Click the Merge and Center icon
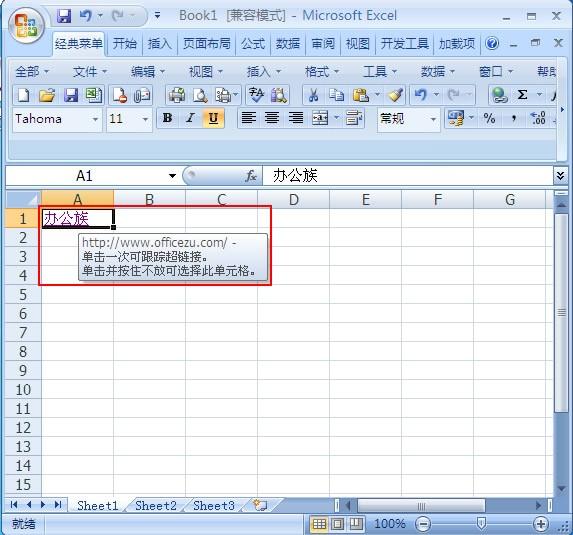Image resolution: width=573 pixels, height=535 pixels. (320, 118)
